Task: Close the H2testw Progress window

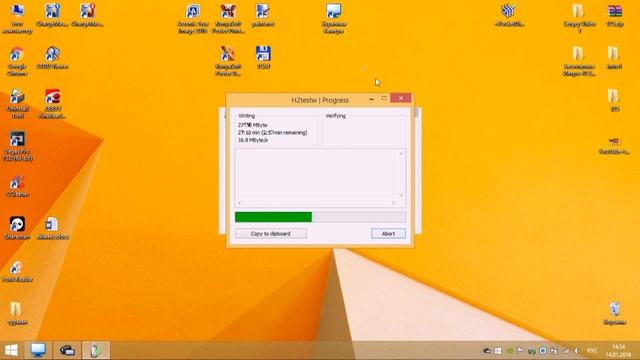Action: [401, 98]
